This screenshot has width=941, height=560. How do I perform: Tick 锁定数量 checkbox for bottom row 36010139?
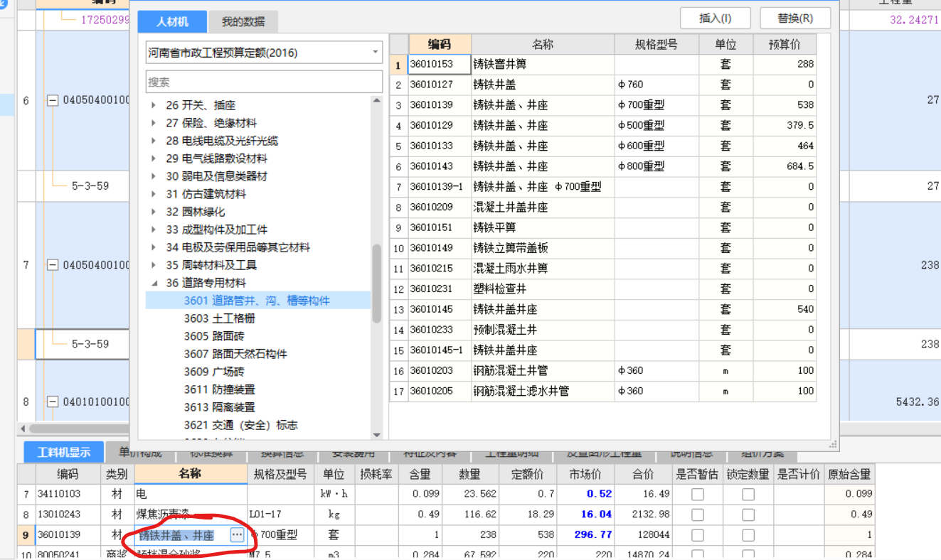pyautogui.click(x=748, y=535)
